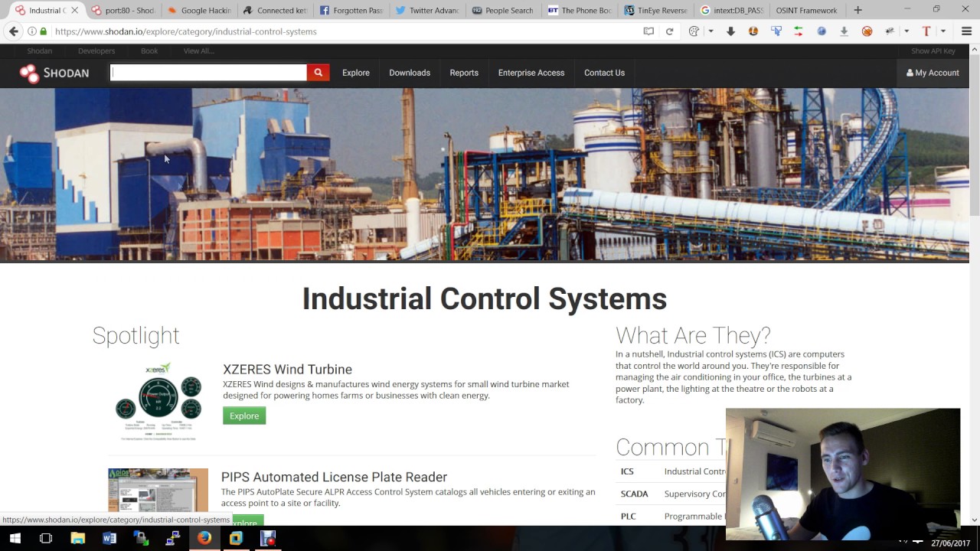Click the Shodan logo in header

click(x=54, y=73)
